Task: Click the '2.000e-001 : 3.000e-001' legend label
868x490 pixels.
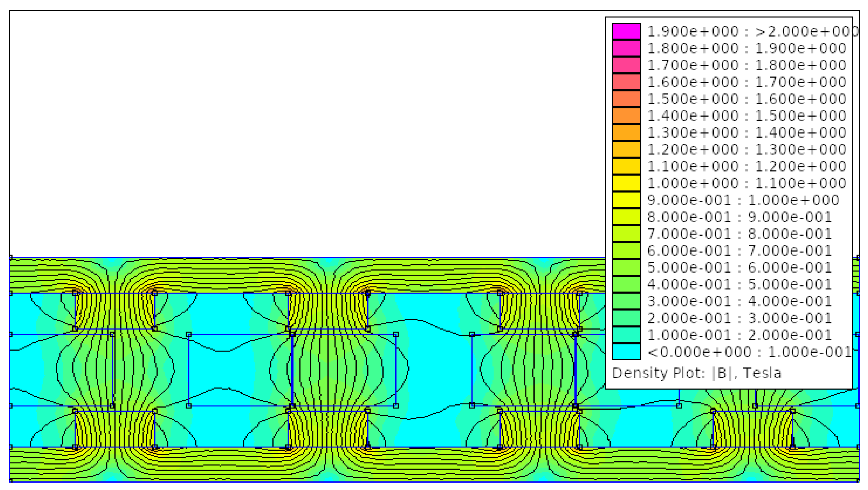Action: [x=739, y=318]
